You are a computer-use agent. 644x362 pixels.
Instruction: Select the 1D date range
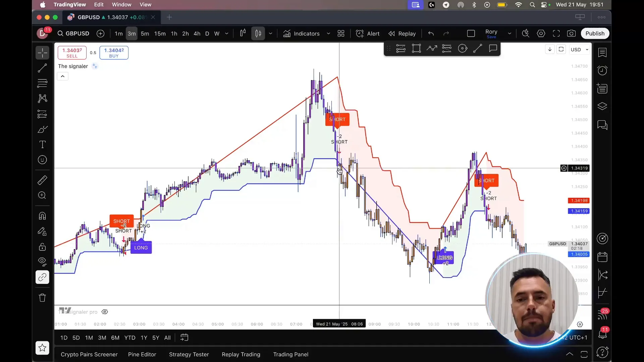(x=64, y=338)
